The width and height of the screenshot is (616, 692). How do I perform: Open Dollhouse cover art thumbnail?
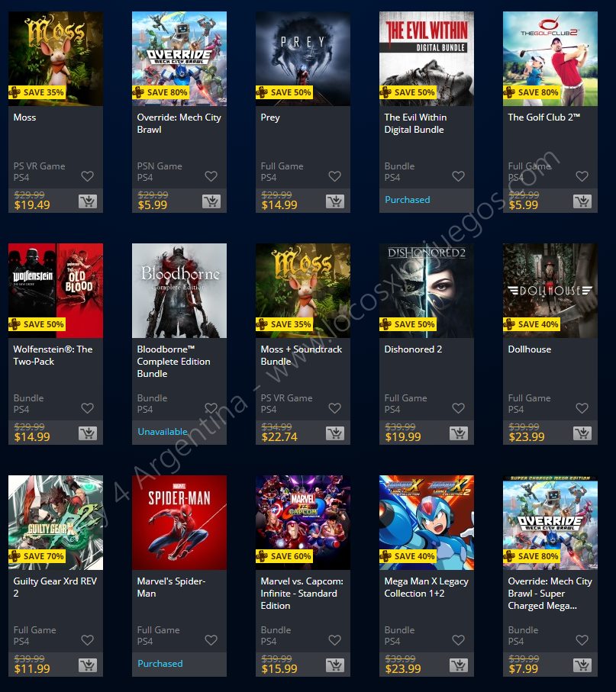tap(550, 291)
